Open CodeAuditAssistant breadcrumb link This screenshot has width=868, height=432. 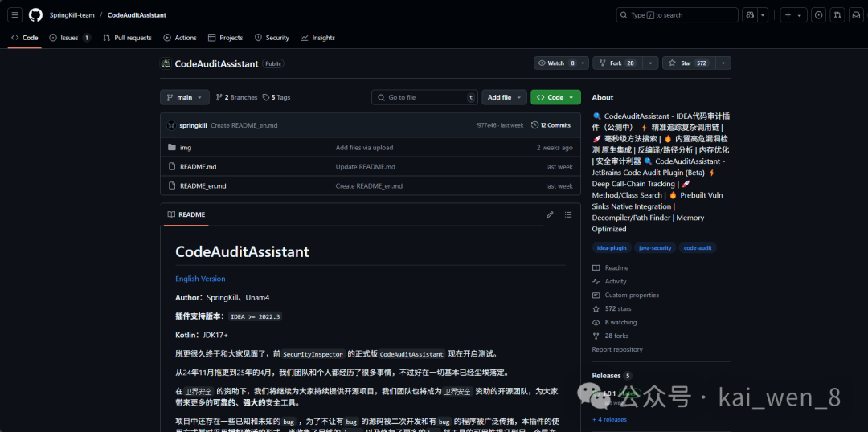[137, 15]
